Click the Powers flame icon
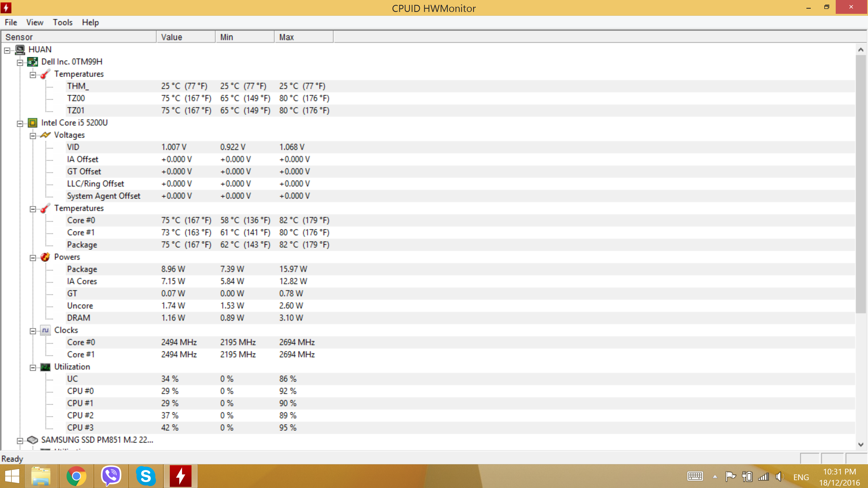Image resolution: width=868 pixels, height=488 pixels. point(45,257)
